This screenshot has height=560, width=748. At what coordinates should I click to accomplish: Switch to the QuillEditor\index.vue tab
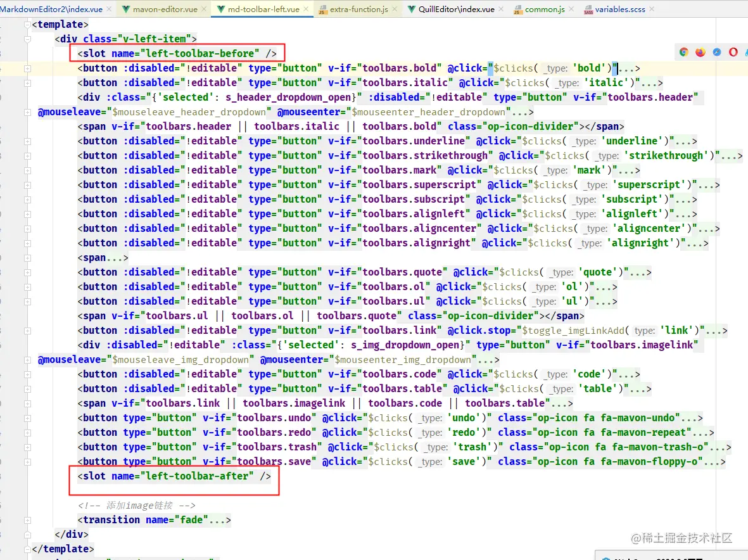click(457, 9)
